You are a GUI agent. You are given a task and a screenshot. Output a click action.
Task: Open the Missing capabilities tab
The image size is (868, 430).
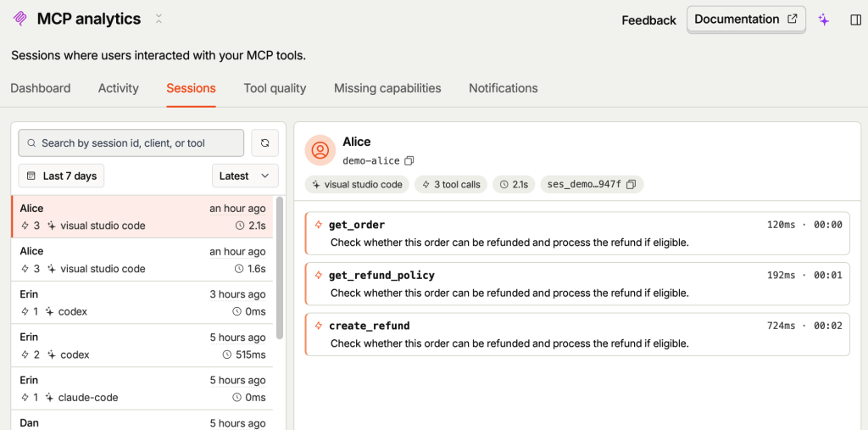tap(387, 88)
